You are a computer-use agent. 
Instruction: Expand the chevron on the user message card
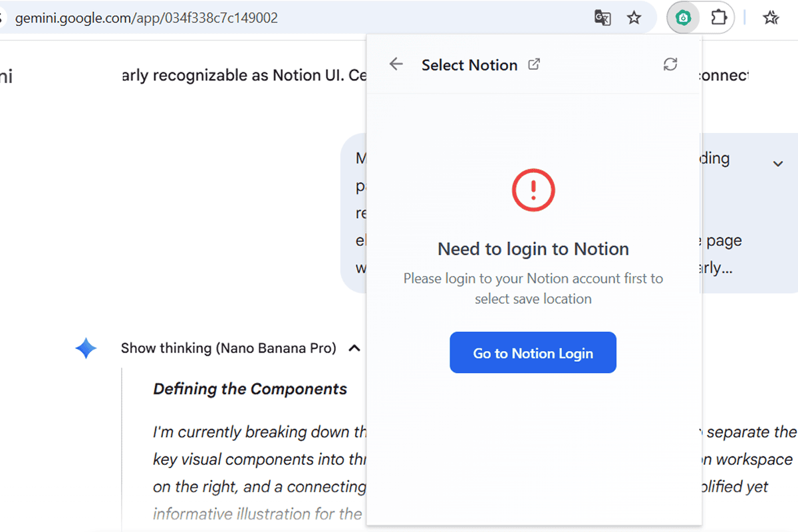[x=777, y=162]
